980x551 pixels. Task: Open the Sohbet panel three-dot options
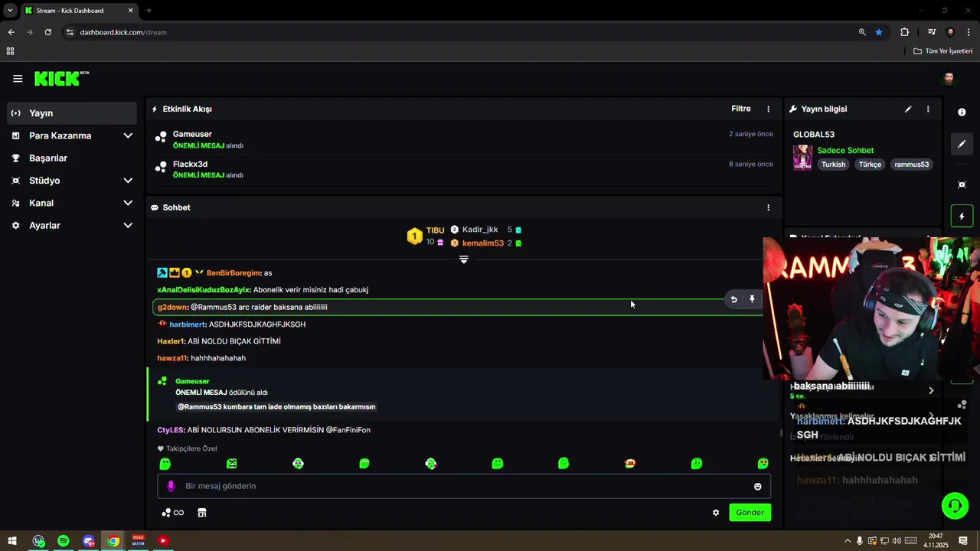tap(769, 207)
